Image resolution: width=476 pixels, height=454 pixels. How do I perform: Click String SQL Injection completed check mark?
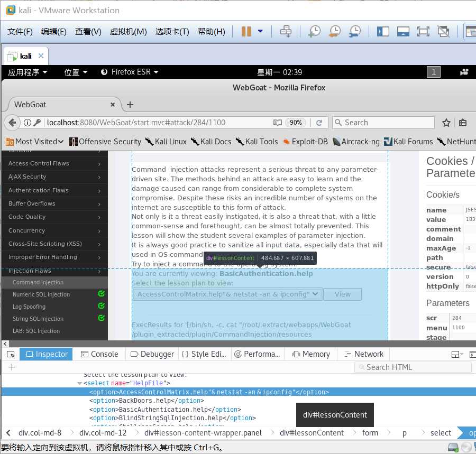(102, 318)
